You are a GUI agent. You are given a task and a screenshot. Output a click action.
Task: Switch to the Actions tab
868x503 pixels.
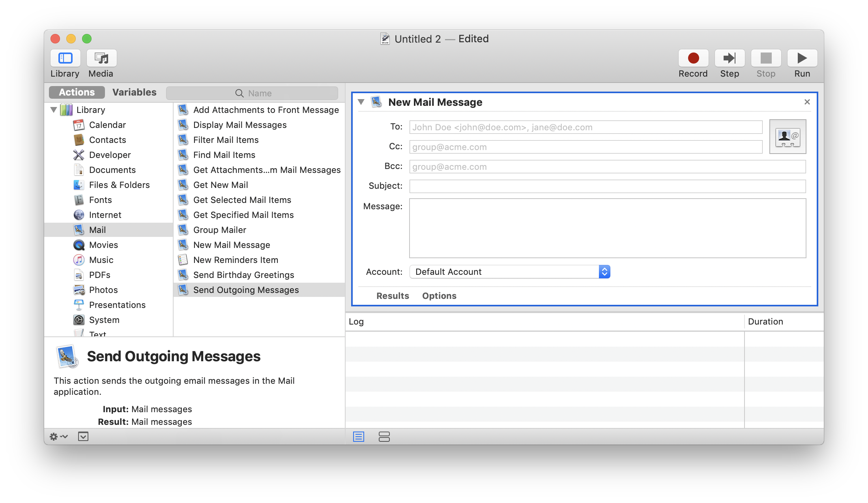tap(77, 92)
